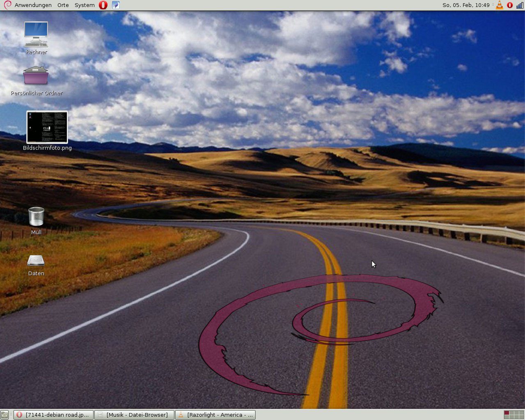525x420 pixels.
Task: Toggle the show desktop button
Action: coord(5,415)
